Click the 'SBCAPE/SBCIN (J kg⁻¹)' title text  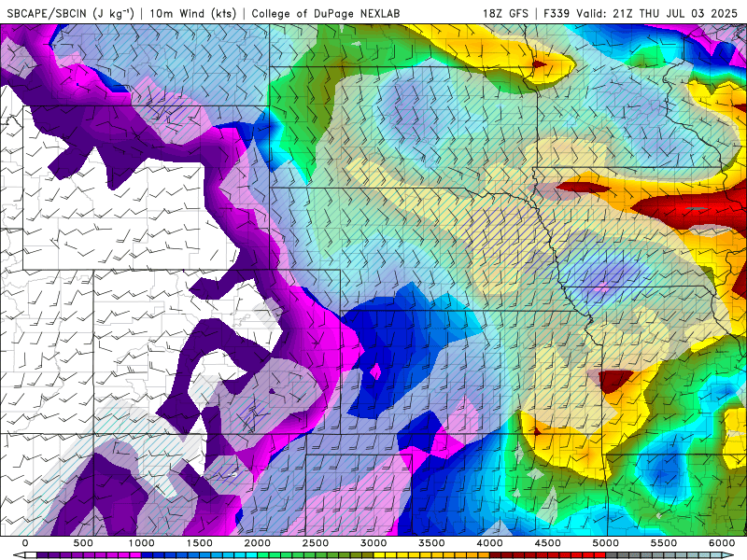71,13
